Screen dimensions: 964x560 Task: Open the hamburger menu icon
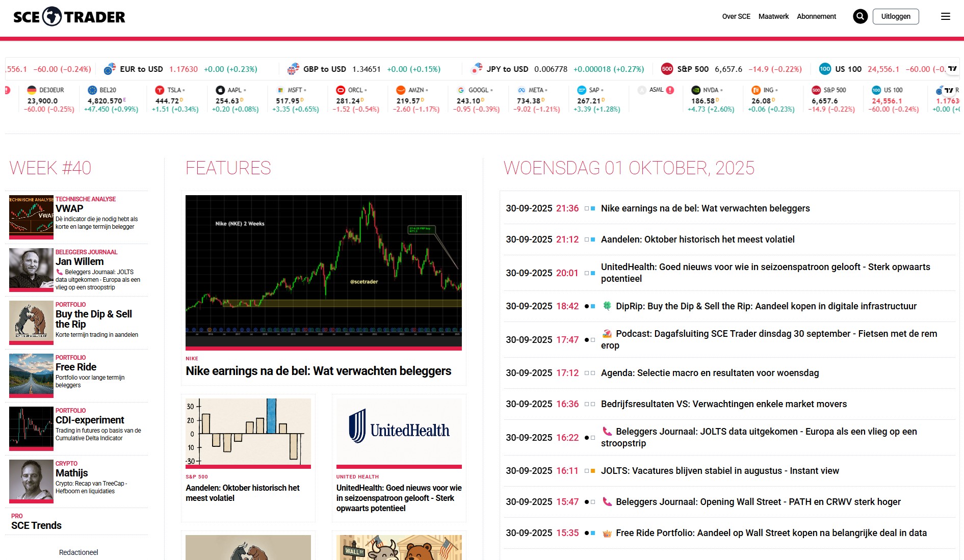click(x=946, y=16)
